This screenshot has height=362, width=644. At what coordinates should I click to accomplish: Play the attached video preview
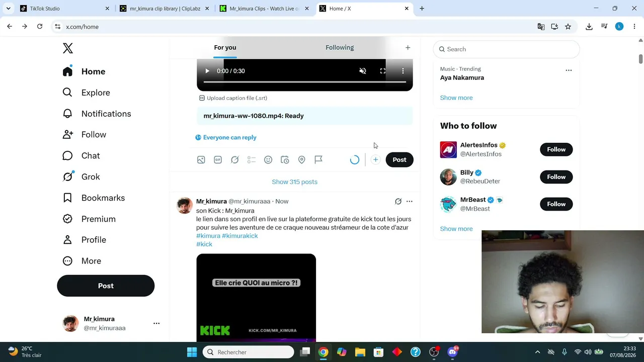click(x=207, y=71)
